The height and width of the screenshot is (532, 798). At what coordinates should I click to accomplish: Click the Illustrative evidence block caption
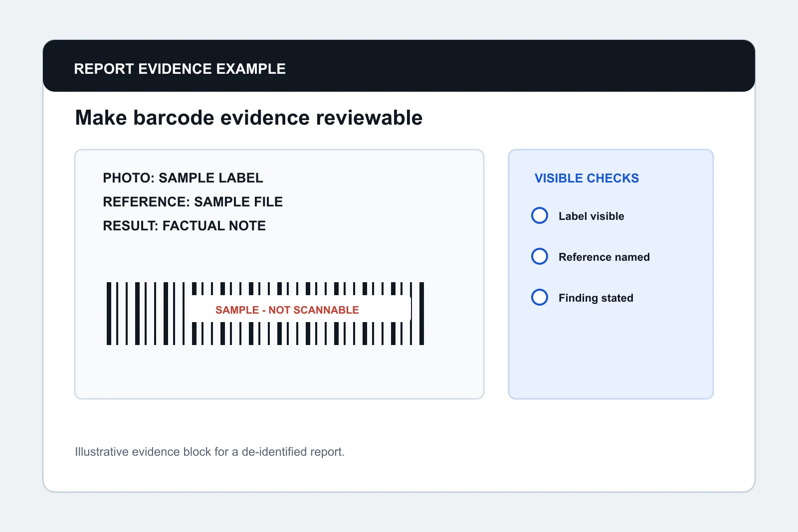[209, 452]
